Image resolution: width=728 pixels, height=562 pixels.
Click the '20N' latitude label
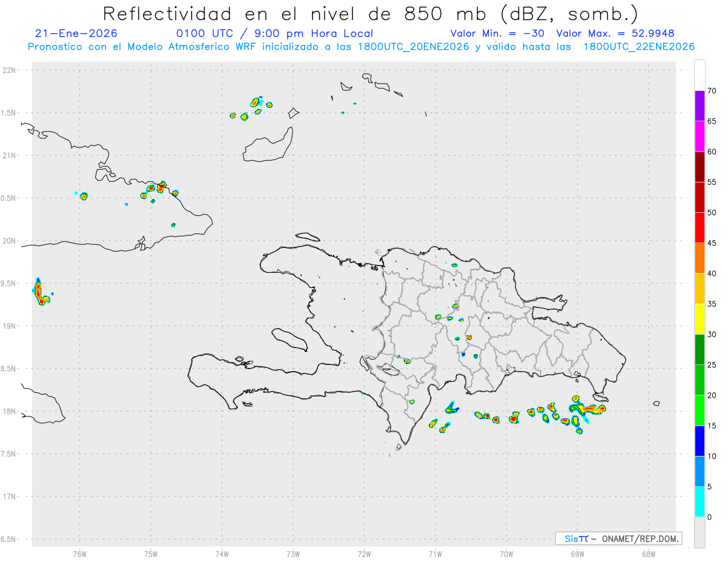coord(10,241)
